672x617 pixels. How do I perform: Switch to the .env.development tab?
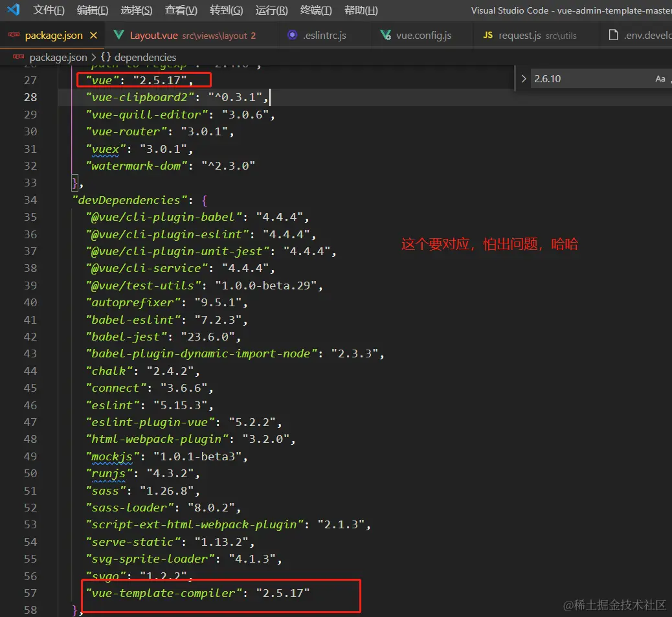(x=636, y=36)
